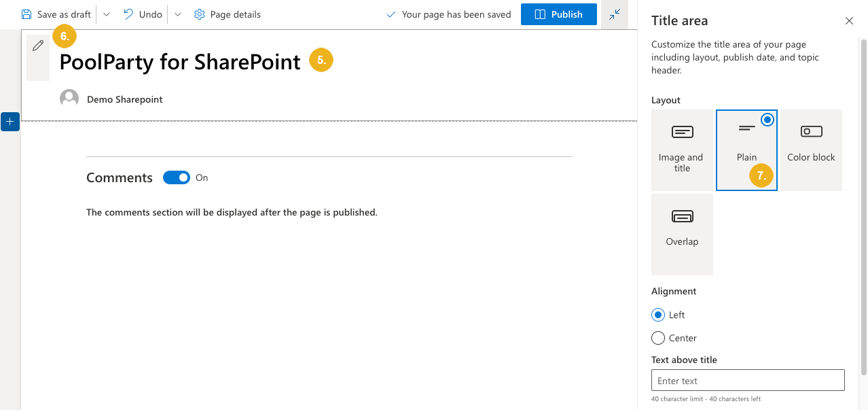
Task: Click the '40 character limit' hint text
Action: point(706,399)
